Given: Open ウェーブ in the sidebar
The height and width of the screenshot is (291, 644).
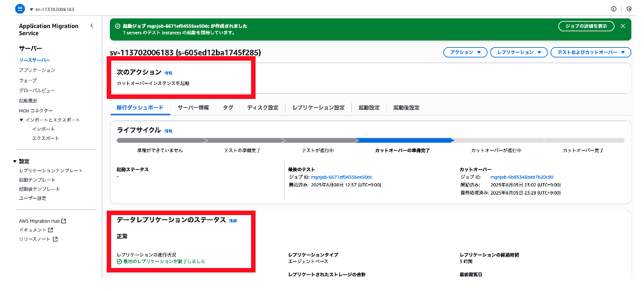Looking at the screenshot, I should (x=27, y=80).
